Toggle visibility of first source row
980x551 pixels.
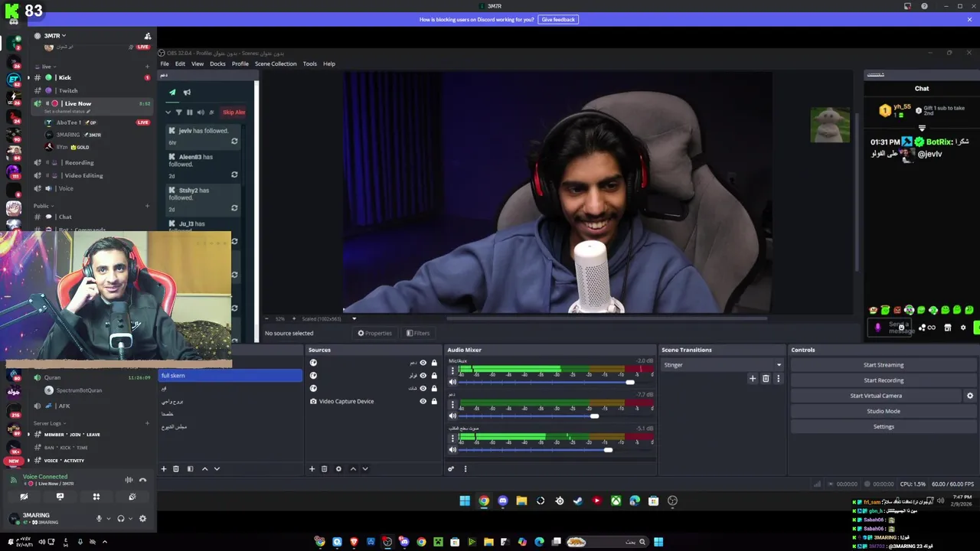point(423,363)
